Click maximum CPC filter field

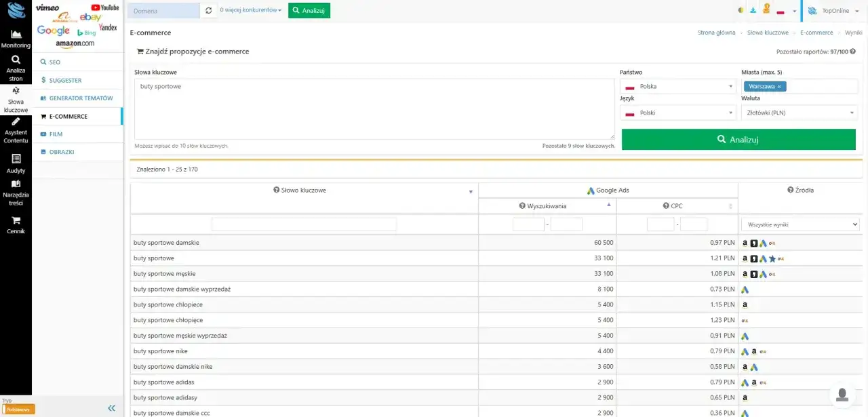(694, 224)
